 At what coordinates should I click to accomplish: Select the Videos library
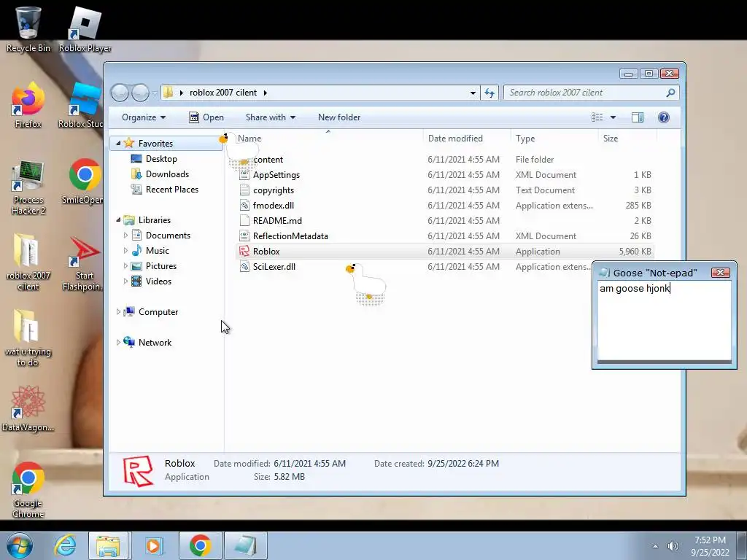coord(158,281)
